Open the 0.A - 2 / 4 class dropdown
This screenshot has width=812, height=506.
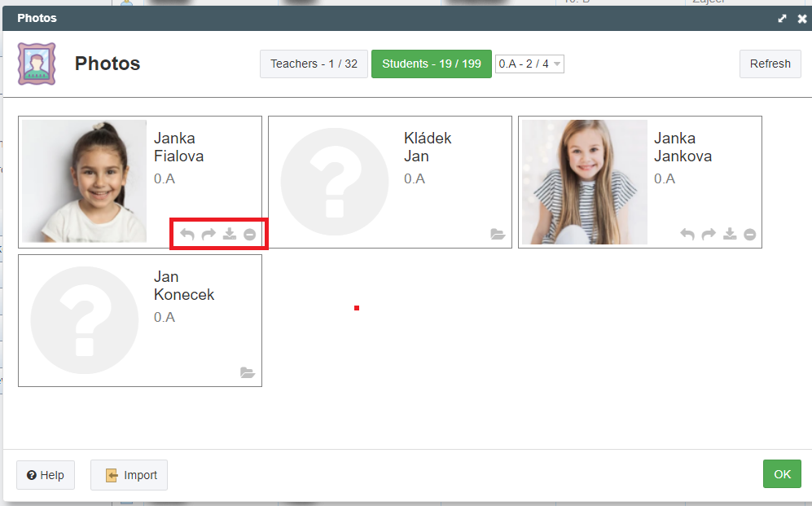click(x=529, y=64)
